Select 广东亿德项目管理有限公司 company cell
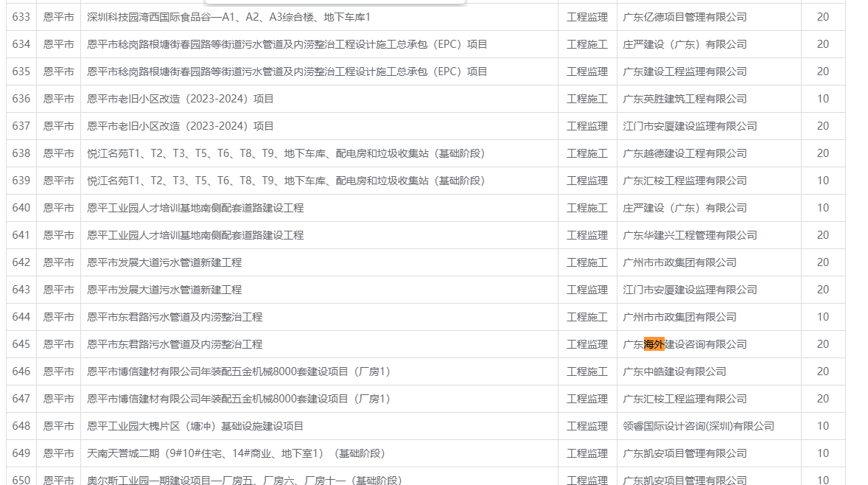The width and height of the screenshot is (868, 485). click(x=685, y=17)
